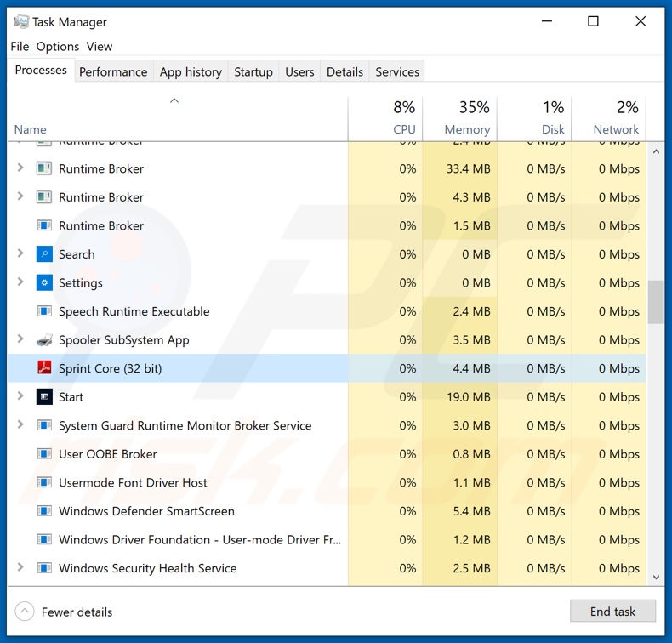Screen dimensions: 672x643
Task: Switch to the Details tab
Action: pos(345,71)
